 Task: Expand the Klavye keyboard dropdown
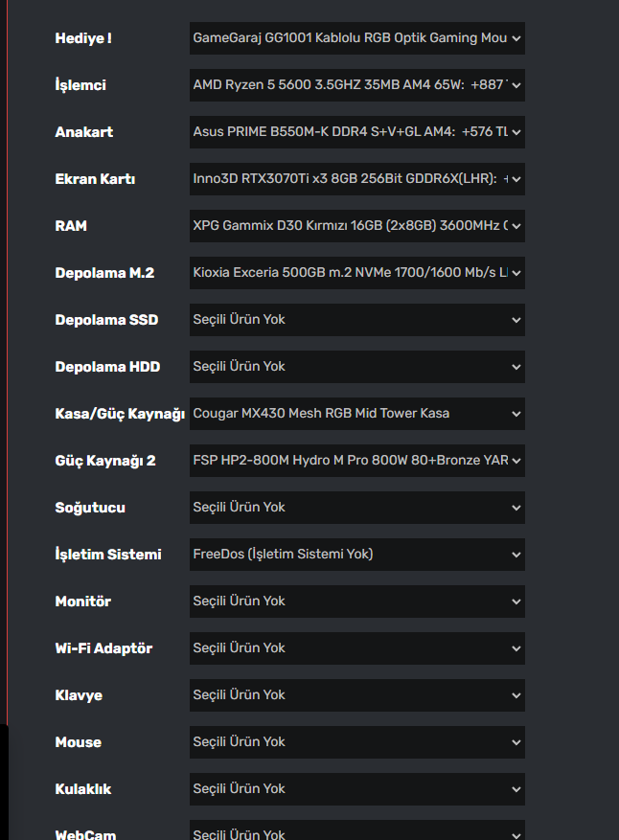pos(356,695)
